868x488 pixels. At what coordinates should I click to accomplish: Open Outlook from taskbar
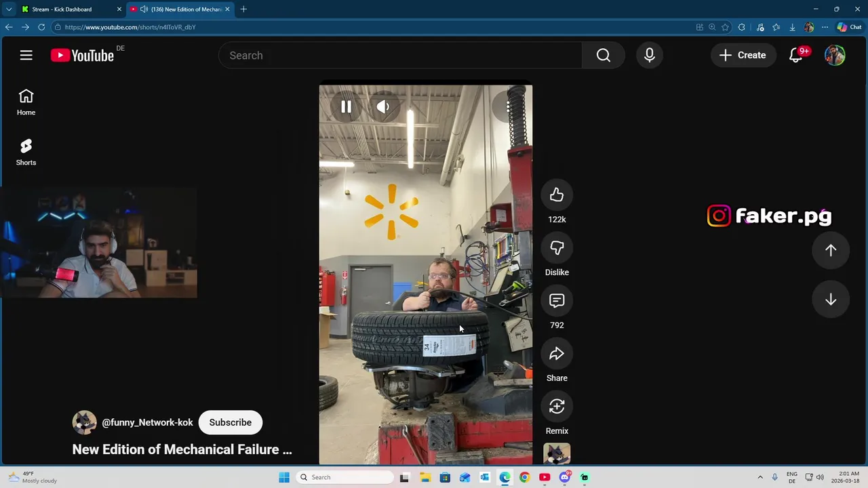(x=485, y=477)
